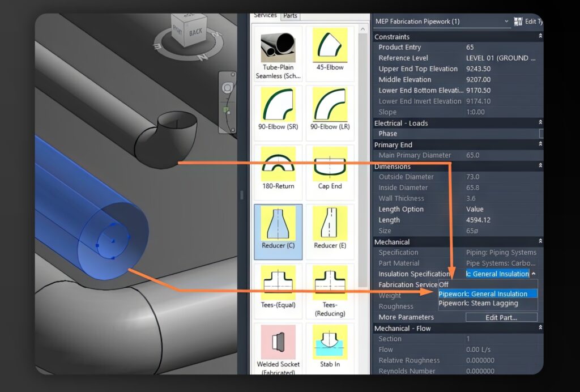The width and height of the screenshot is (580, 392).
Task: Choose the Tees-(Equal) fitting
Action: (x=278, y=291)
